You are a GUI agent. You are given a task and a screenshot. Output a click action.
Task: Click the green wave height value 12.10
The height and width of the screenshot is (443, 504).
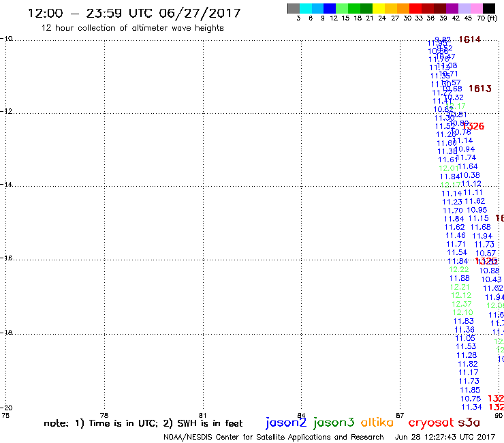(x=463, y=312)
